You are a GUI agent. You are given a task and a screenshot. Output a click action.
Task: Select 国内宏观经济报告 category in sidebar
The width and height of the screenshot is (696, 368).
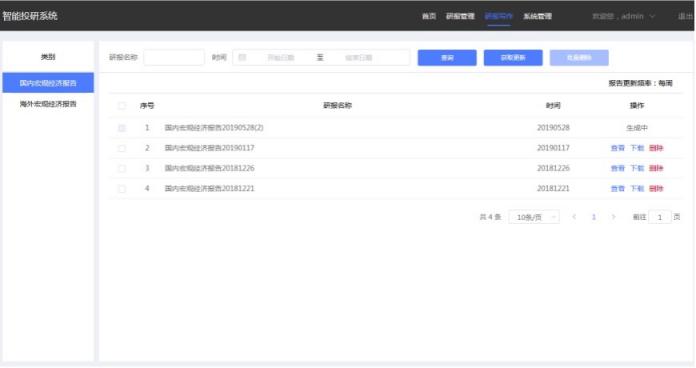tap(48, 83)
